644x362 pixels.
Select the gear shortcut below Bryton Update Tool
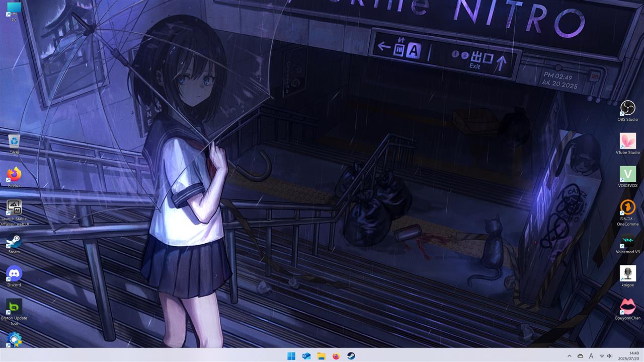pos(14,340)
